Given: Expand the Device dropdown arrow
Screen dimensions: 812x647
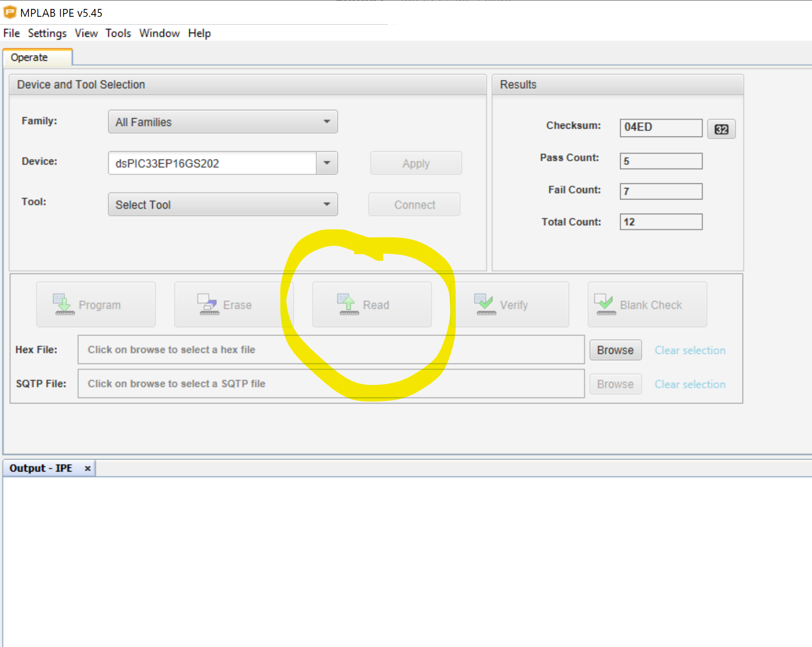Looking at the screenshot, I should pyautogui.click(x=327, y=163).
